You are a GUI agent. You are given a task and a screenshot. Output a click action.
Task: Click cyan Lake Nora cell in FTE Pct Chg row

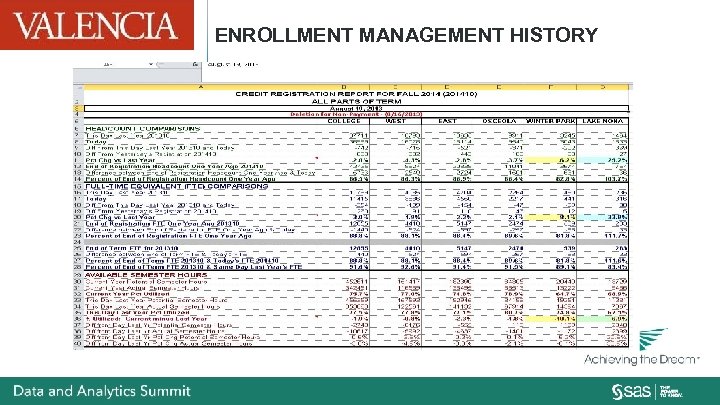[602, 217]
